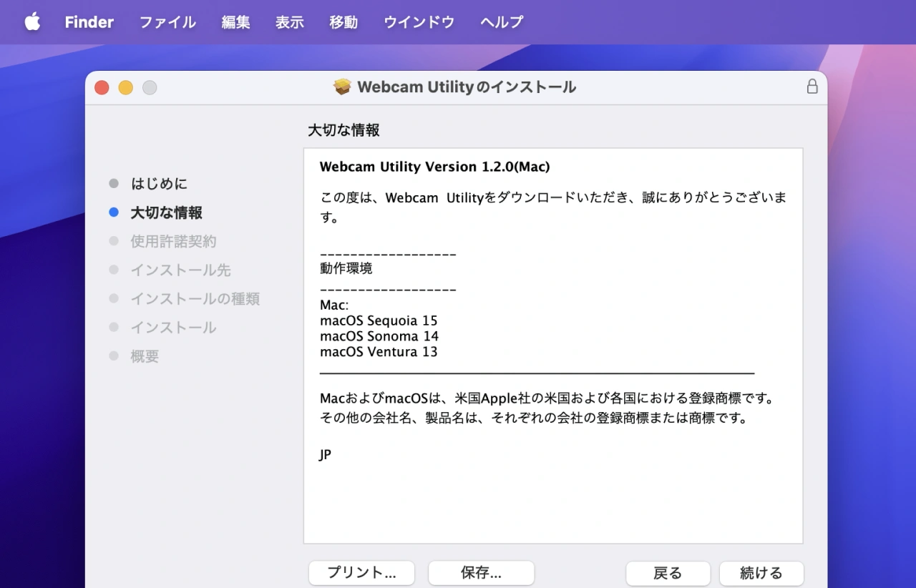Open the Apple menu

click(32, 22)
